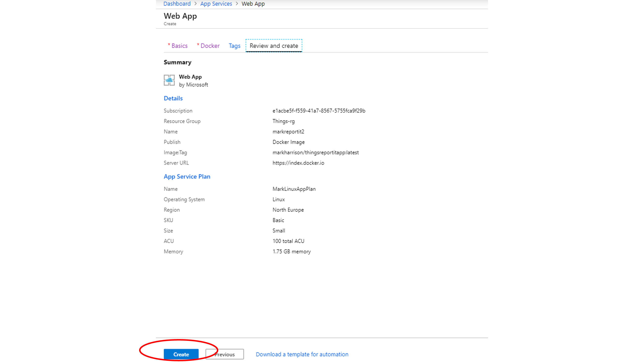This screenshot has height=362, width=644.
Task: Click the MarkLinuxAppPlan plan name
Action: tap(294, 189)
